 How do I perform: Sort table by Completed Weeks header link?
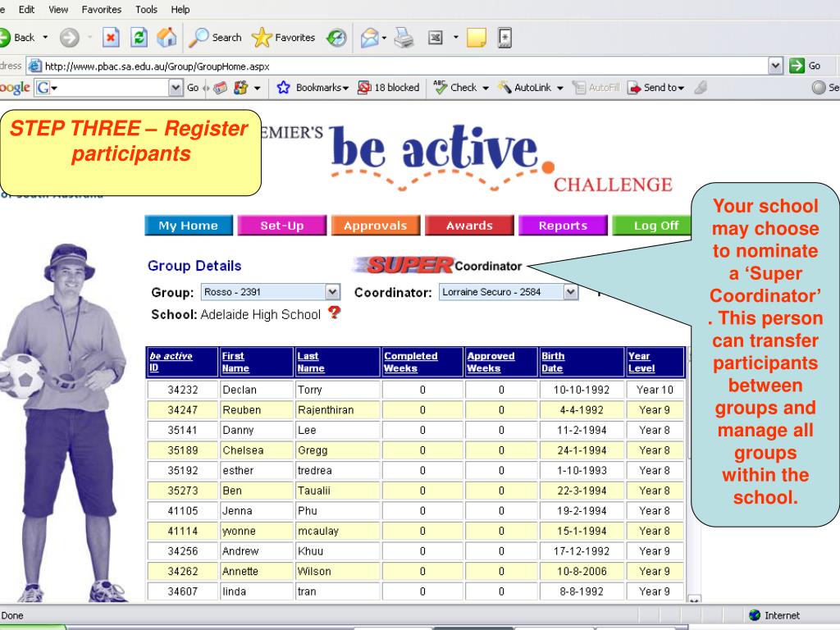click(411, 362)
